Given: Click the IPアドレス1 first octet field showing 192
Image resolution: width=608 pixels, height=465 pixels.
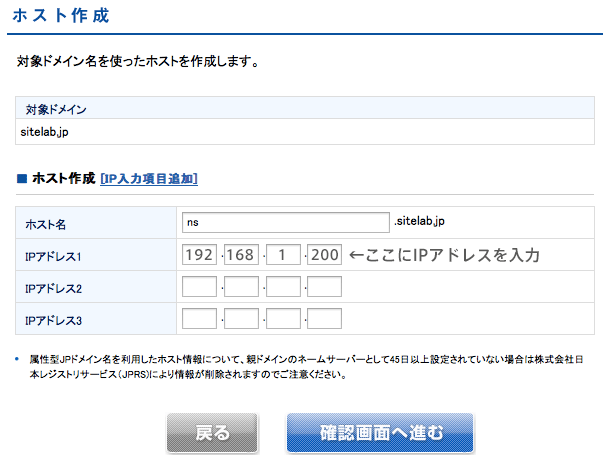Looking at the screenshot, I should (x=200, y=255).
